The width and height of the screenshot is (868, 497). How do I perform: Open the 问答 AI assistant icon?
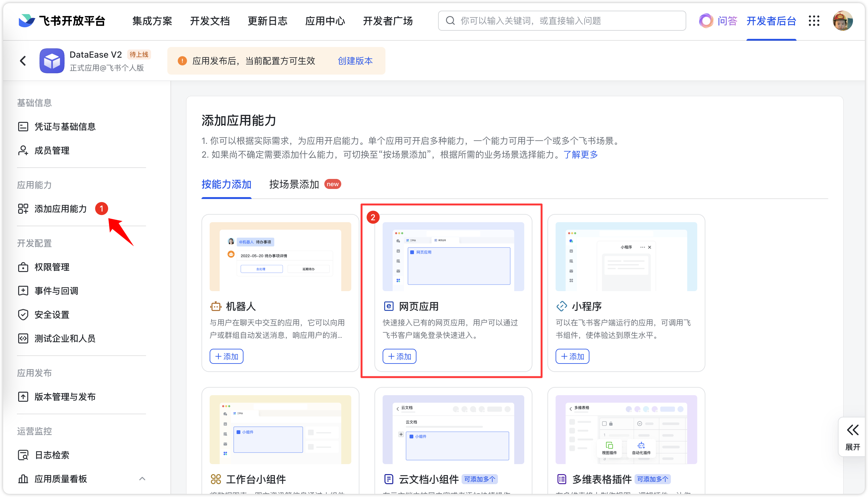[x=706, y=21]
